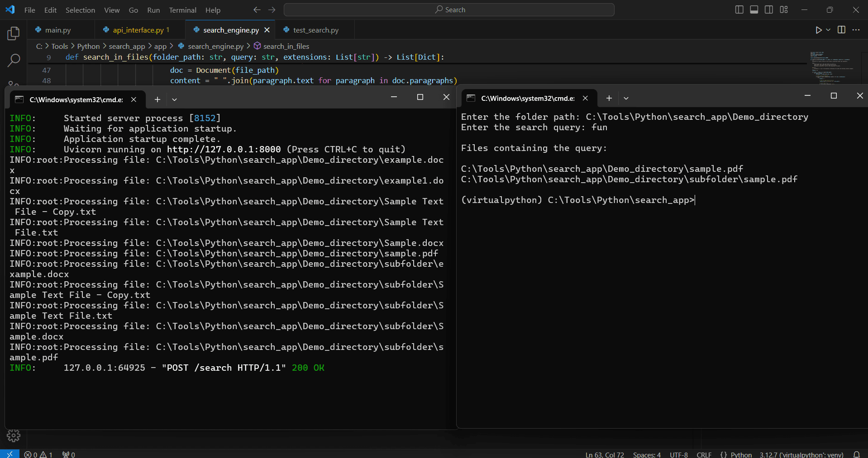Split the editor to the right
The image size is (868, 458).
(x=841, y=30)
